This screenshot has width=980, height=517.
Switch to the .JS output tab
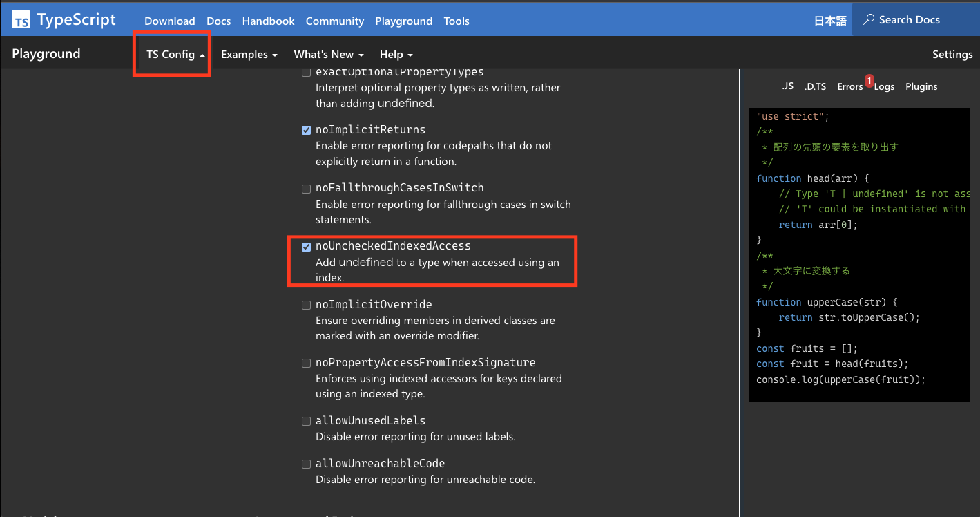pos(788,86)
